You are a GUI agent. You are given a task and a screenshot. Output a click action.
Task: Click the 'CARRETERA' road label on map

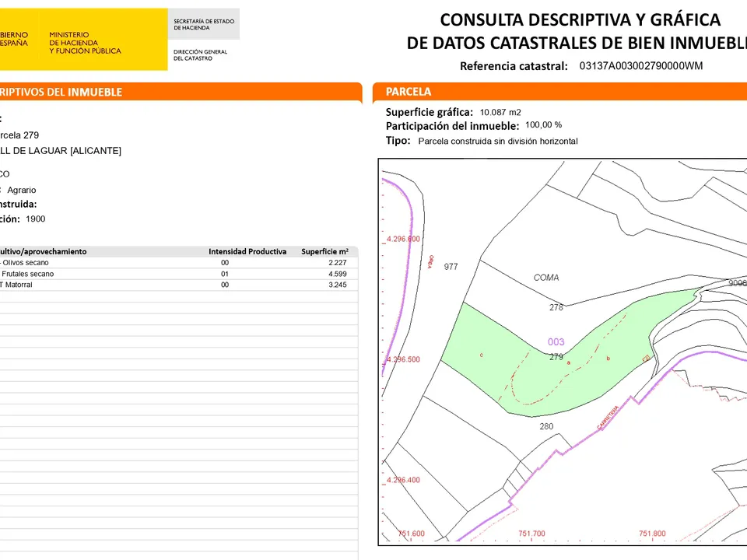click(608, 417)
